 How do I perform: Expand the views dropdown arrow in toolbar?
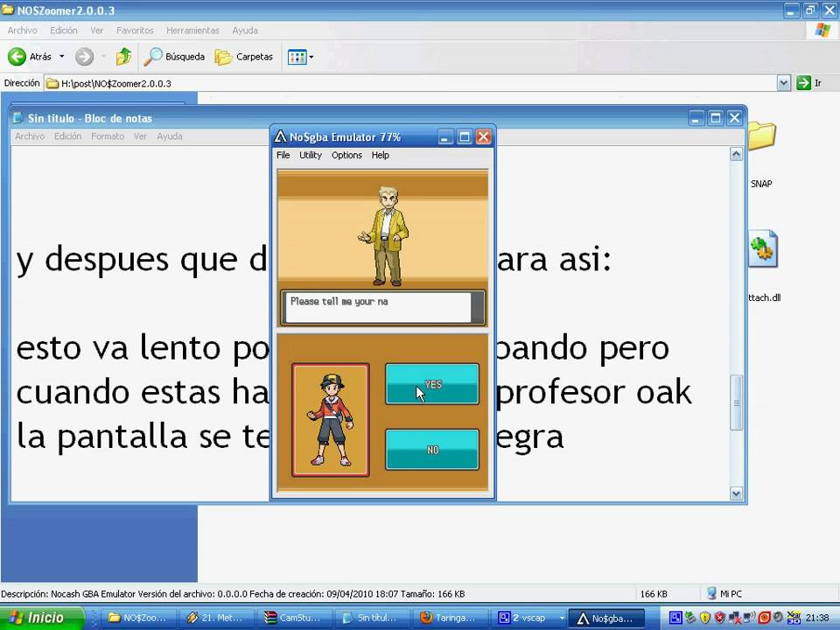pyautogui.click(x=311, y=57)
